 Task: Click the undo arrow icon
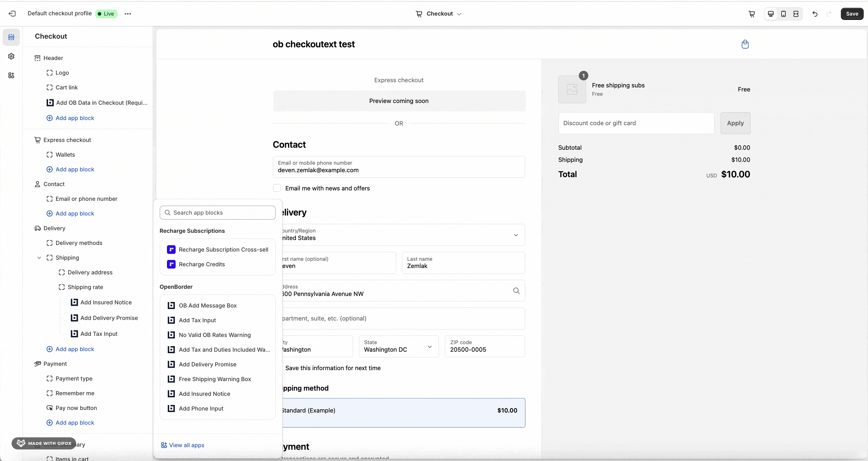coord(815,14)
